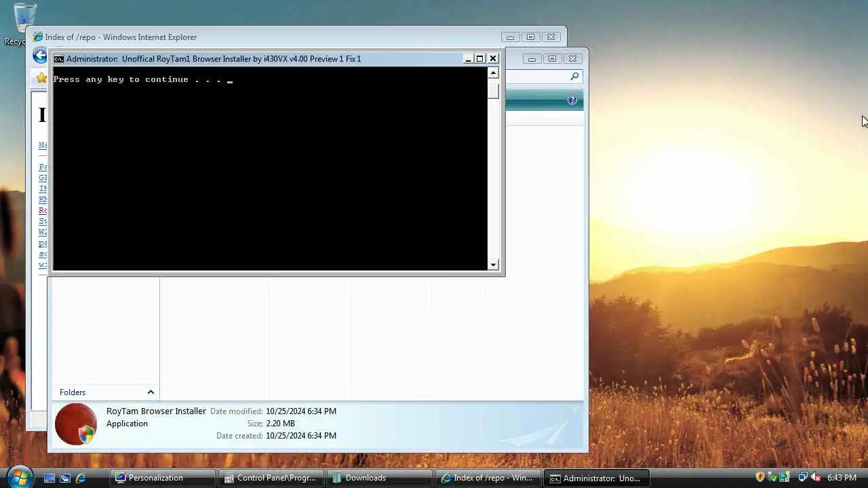Collapse the Folders pane chevron
868x488 pixels.
[x=151, y=392]
